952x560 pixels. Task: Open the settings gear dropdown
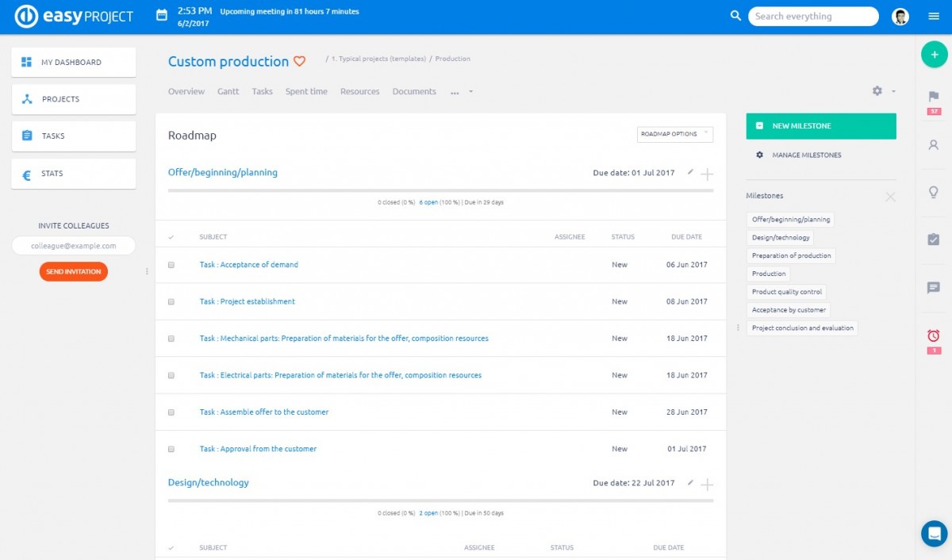click(x=877, y=91)
